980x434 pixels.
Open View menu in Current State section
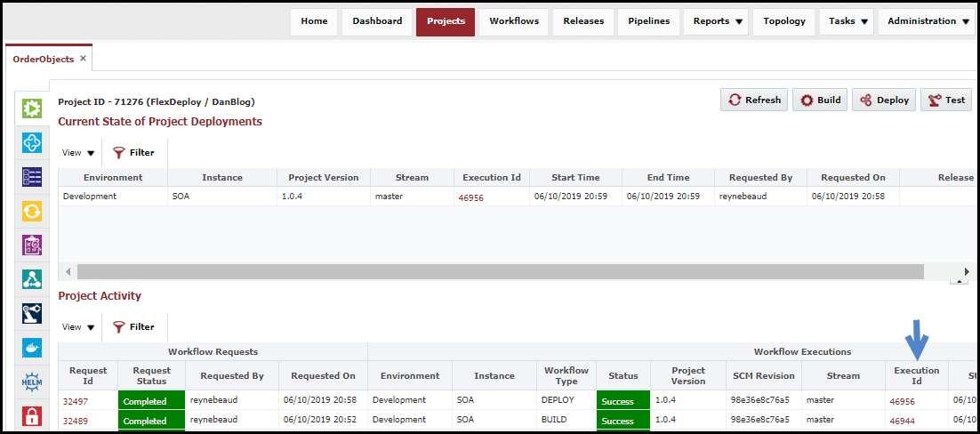[x=78, y=153]
